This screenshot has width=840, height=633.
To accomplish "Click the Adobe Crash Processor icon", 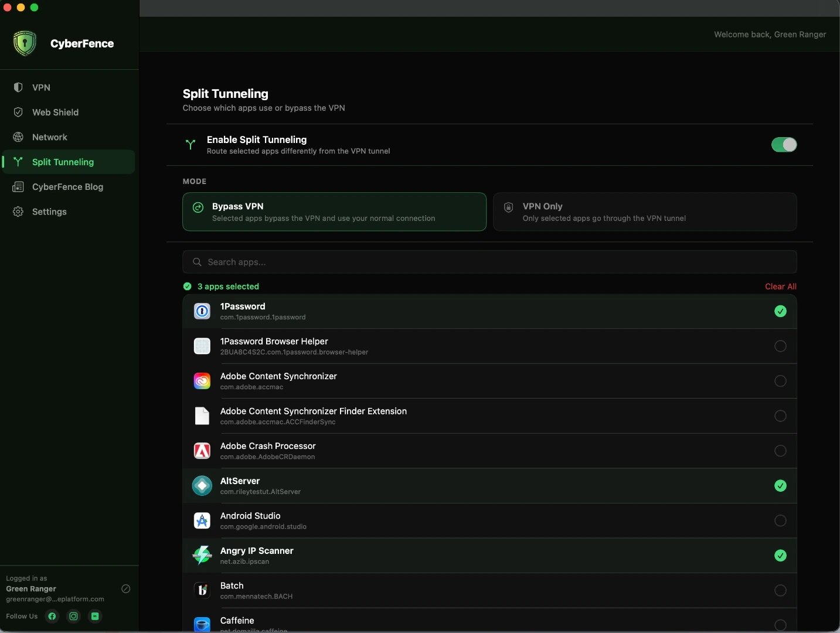I will [x=202, y=451].
